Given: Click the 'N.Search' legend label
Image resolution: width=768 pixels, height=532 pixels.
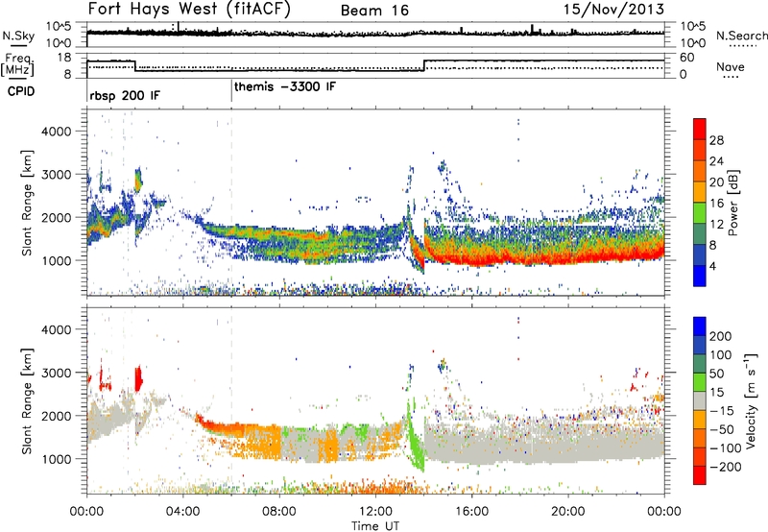Looking at the screenshot, I should tap(742, 36).
